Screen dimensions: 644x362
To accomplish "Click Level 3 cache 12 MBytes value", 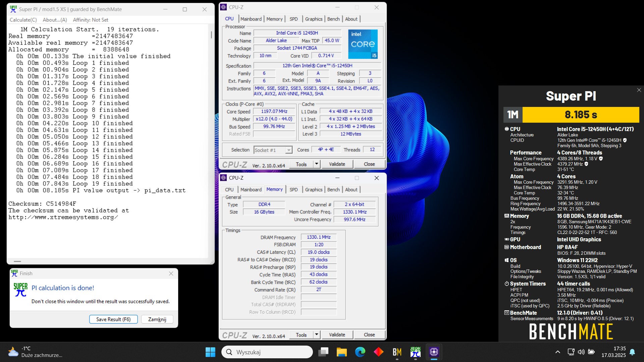I will click(x=351, y=134).
